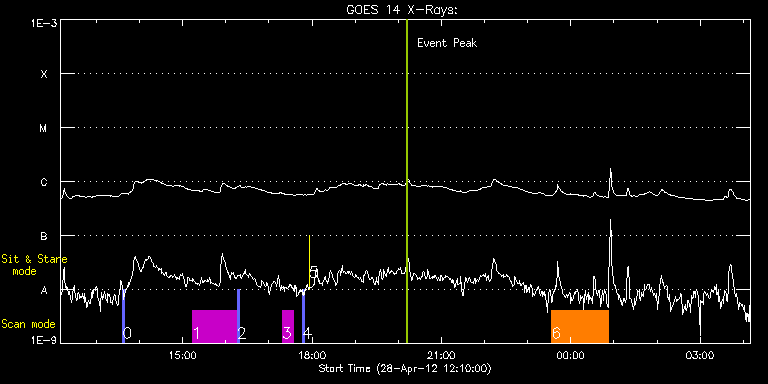Click the A flare class axis label

[44, 290]
